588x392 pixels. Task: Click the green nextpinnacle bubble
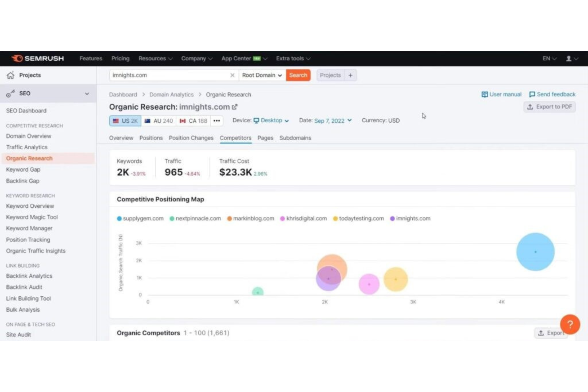point(258,292)
